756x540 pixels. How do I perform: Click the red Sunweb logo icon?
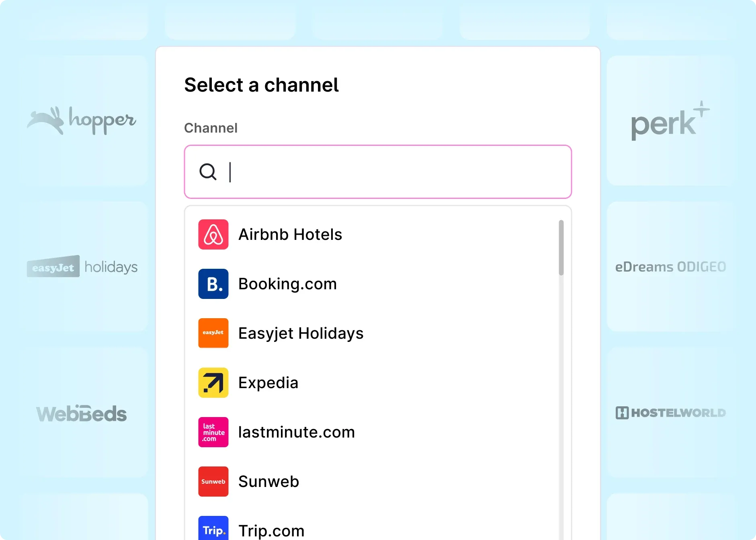213,481
